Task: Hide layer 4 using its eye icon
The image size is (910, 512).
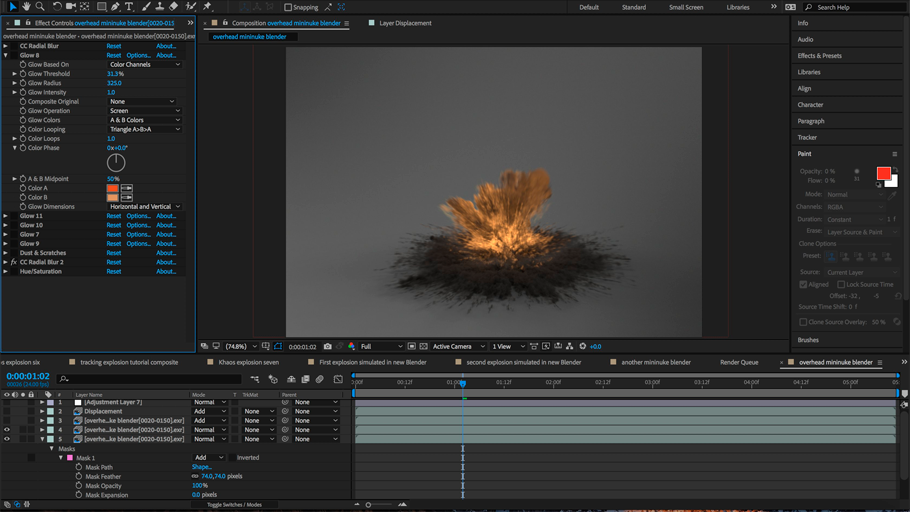Action: pyautogui.click(x=6, y=430)
